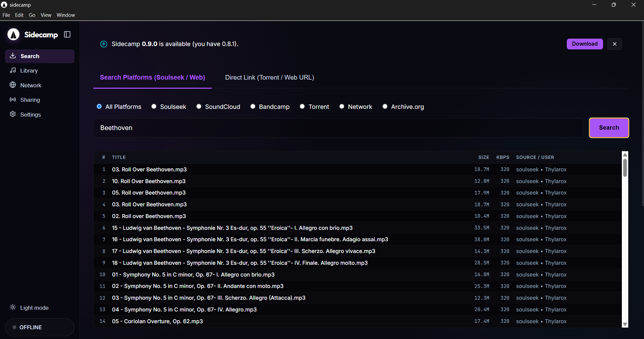Select '05 - Coriolan Overture, Op. 62.mp3'
The height and width of the screenshot is (339, 644).
(x=358, y=321)
